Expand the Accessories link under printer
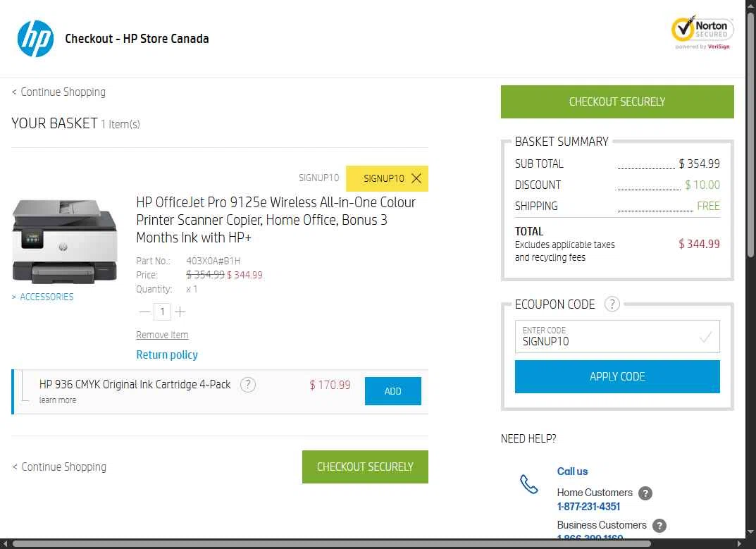756x549 pixels. (43, 297)
